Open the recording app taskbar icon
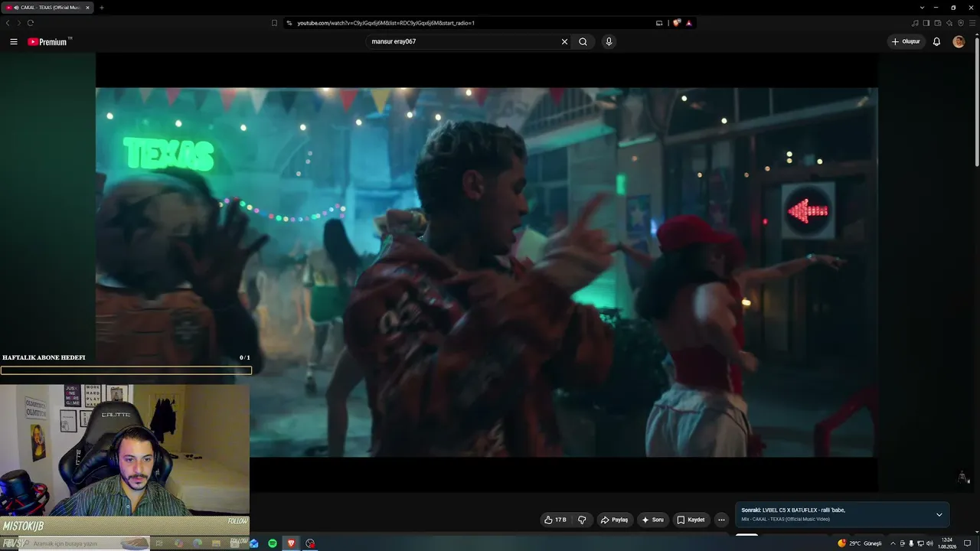This screenshot has height=551, width=980. click(x=310, y=543)
